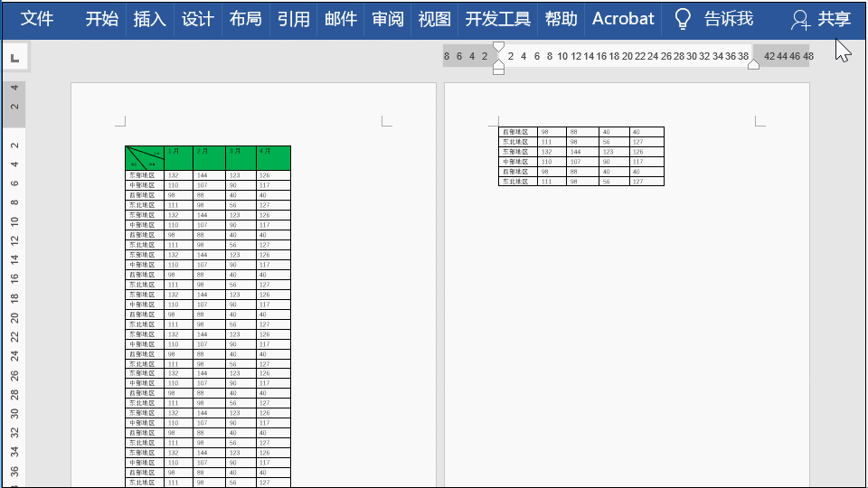Open the 引用 tab
868x488 pixels.
click(293, 19)
